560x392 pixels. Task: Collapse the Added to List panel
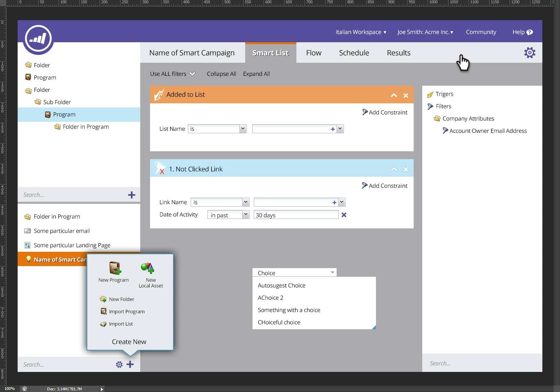(394, 96)
